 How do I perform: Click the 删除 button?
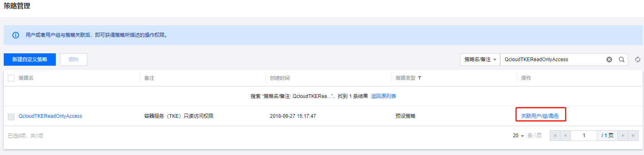click(74, 60)
